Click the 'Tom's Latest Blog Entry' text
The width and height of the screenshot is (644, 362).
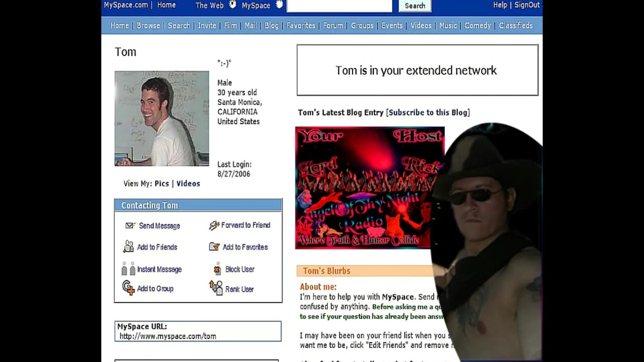(x=341, y=113)
